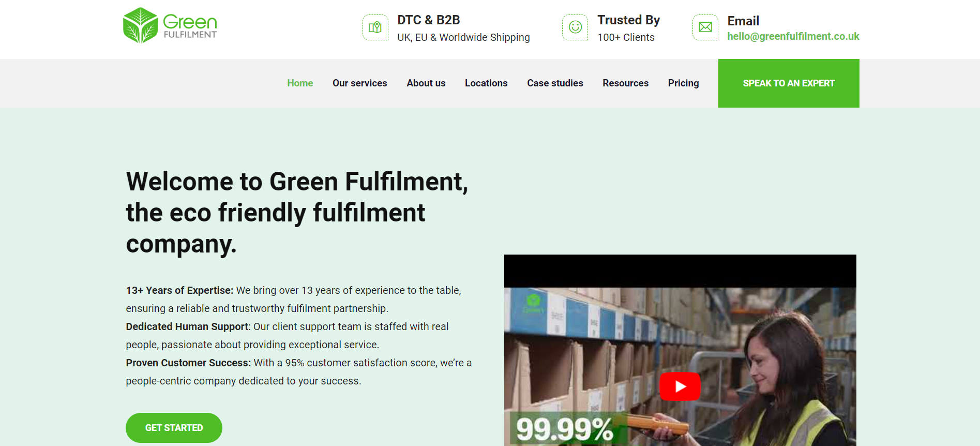Click the envelope email icon
This screenshot has height=446, width=980.
705,27
